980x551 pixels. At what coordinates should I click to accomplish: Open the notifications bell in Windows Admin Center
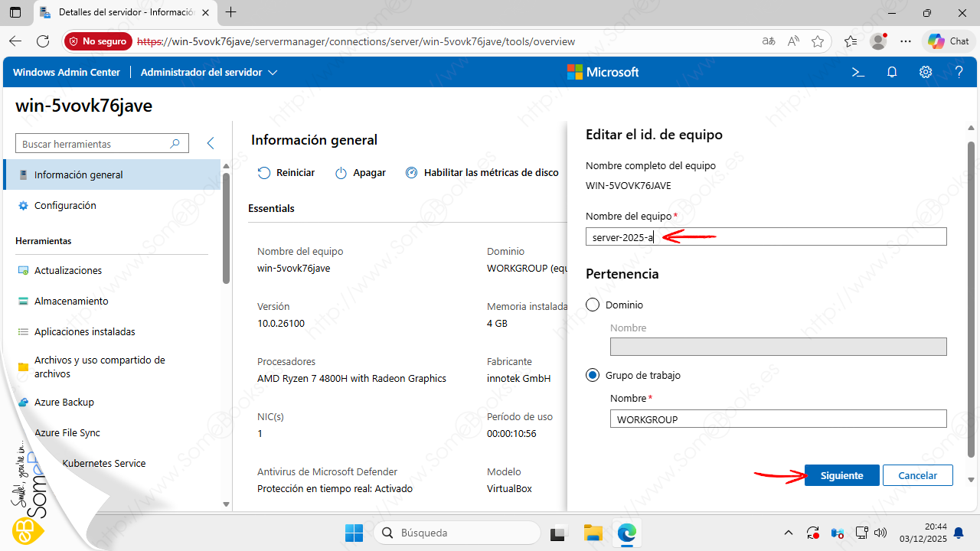click(x=892, y=72)
